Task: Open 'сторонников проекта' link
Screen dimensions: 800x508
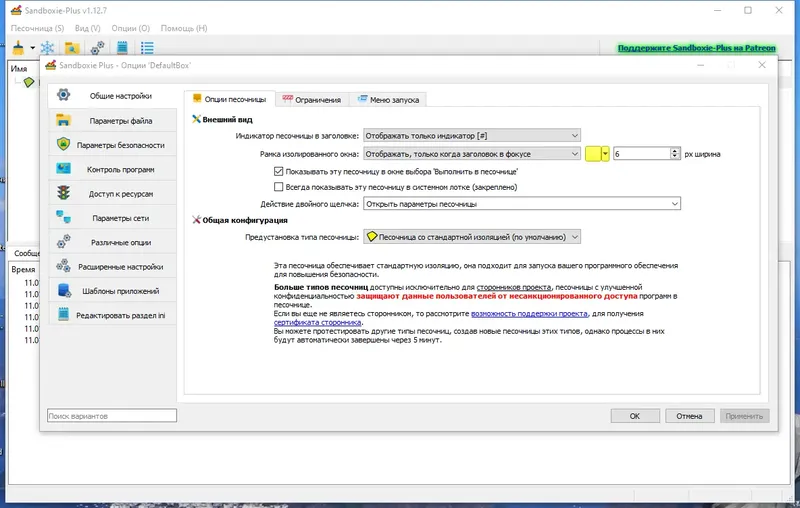Action: point(513,287)
